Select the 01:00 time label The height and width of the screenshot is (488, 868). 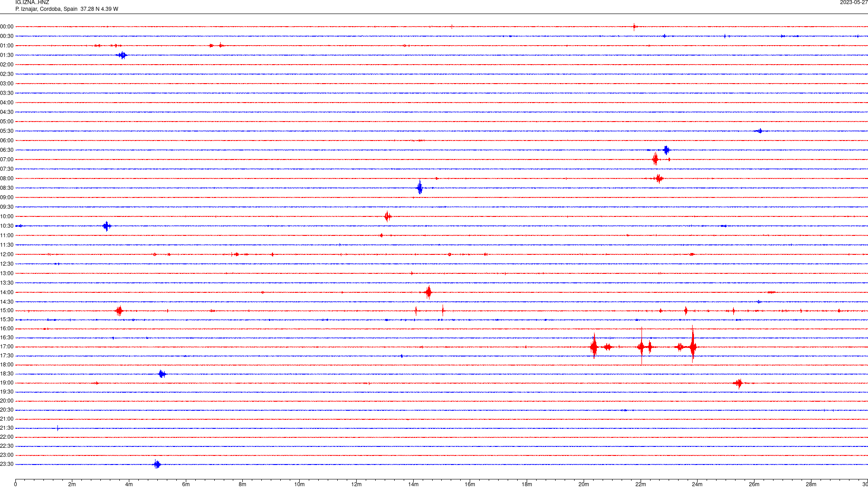pos(7,46)
